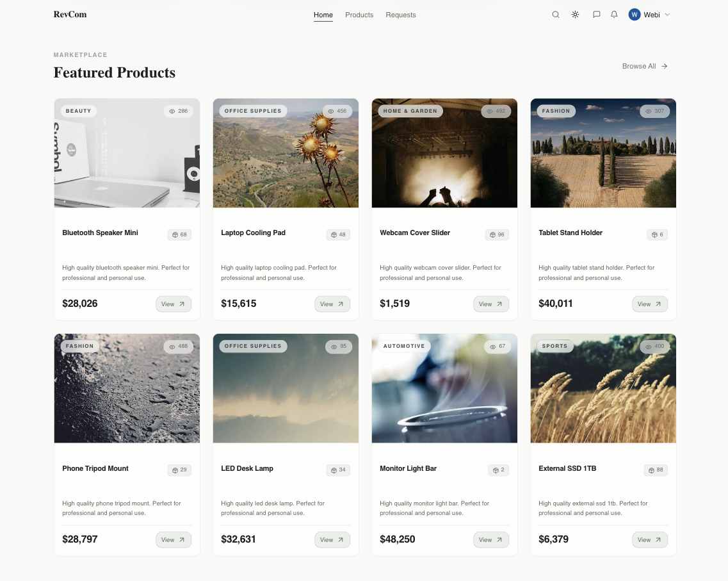Select the Home & Garden category tag
The width and height of the screenshot is (728, 581).
tap(410, 111)
